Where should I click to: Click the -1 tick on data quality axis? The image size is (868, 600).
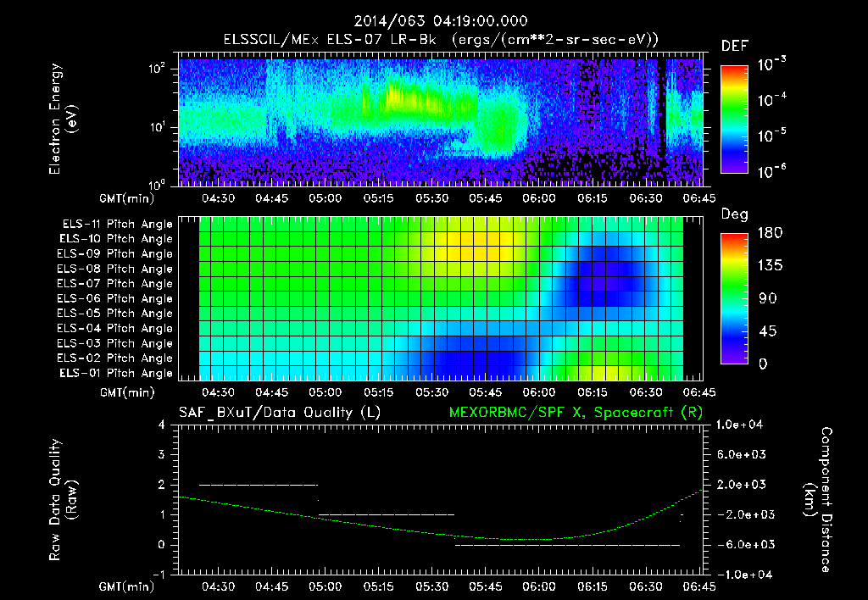pyautogui.click(x=159, y=575)
